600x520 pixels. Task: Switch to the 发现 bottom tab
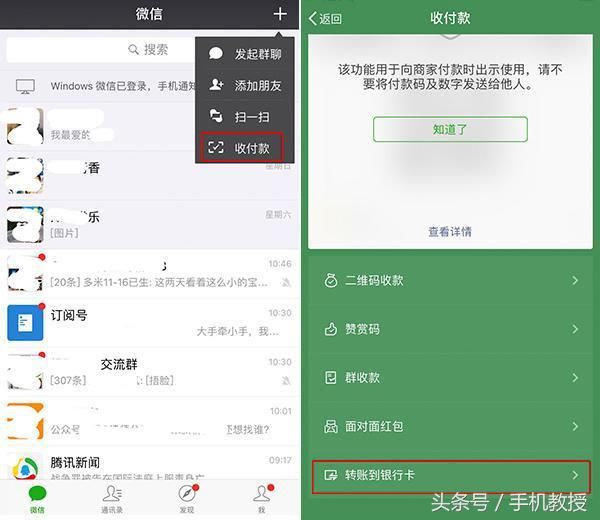coord(187,499)
